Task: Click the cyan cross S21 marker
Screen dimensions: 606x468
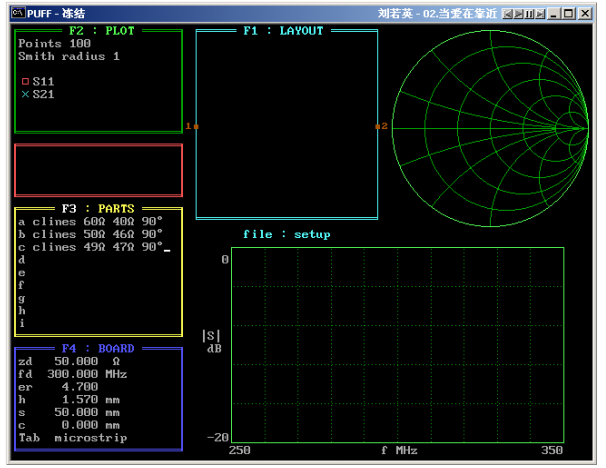Action: [26, 94]
